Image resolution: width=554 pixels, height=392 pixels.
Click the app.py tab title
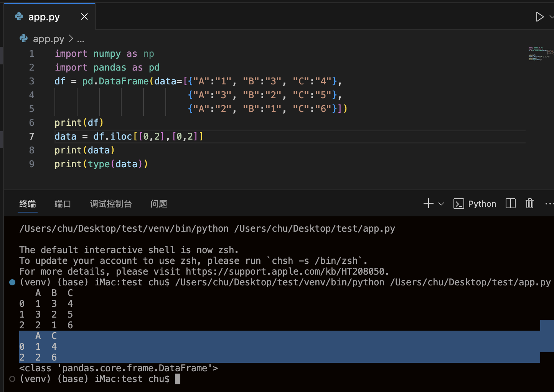[44, 17]
